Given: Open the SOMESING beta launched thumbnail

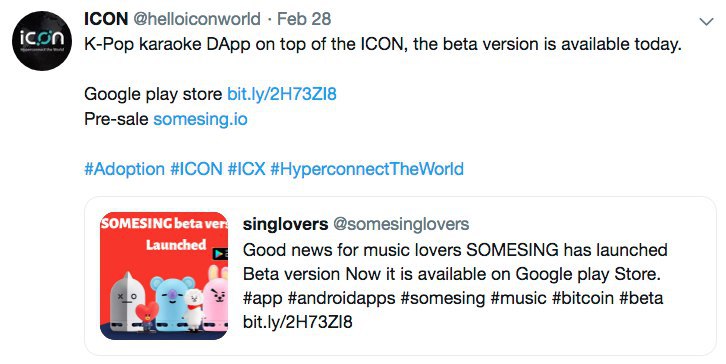Looking at the screenshot, I should click(164, 276).
